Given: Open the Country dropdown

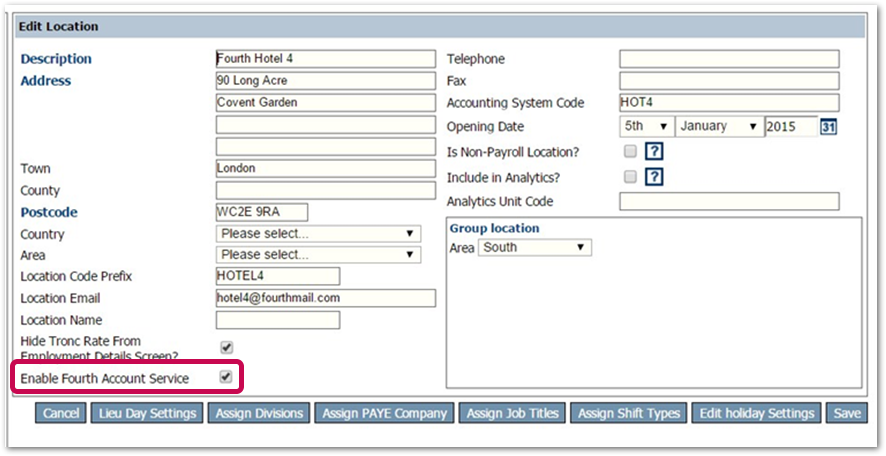Looking at the screenshot, I should pos(318,233).
